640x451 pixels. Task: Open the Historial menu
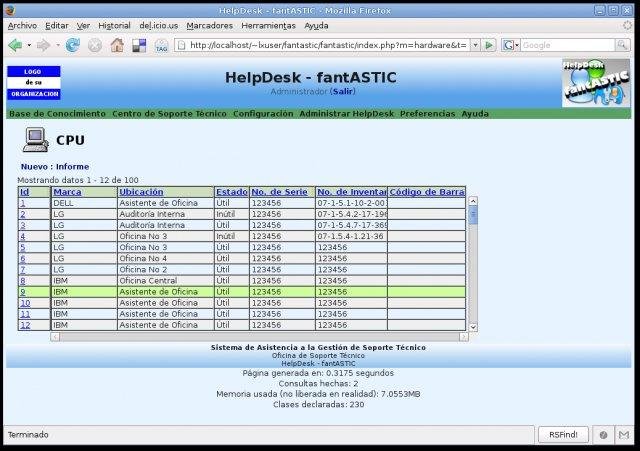click(x=114, y=26)
